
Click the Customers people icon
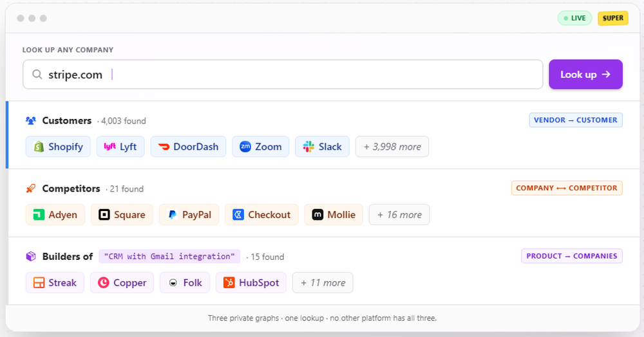click(31, 120)
